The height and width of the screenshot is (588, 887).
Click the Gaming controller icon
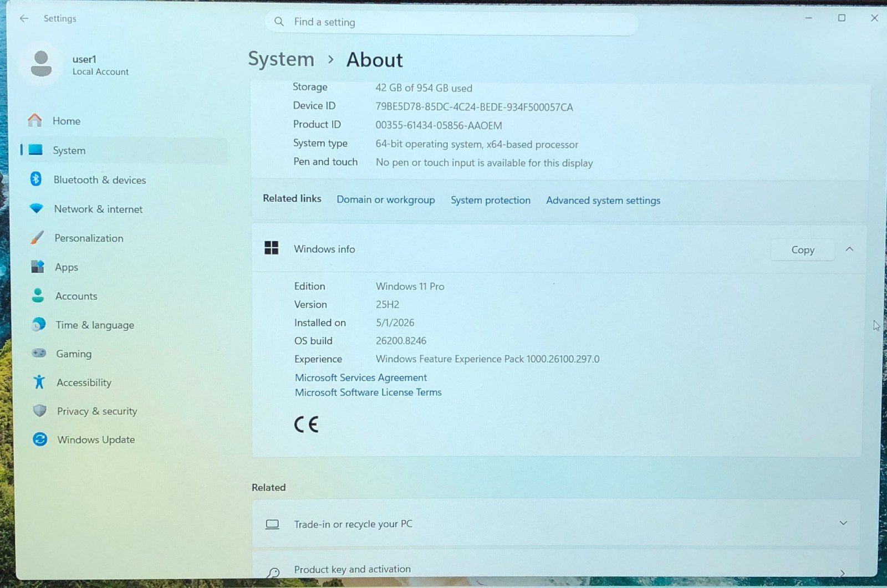[39, 353]
